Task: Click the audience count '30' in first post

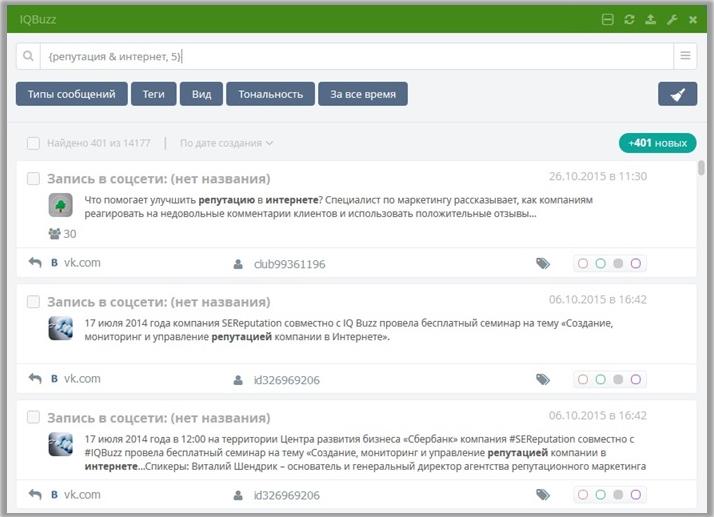Action: click(70, 234)
